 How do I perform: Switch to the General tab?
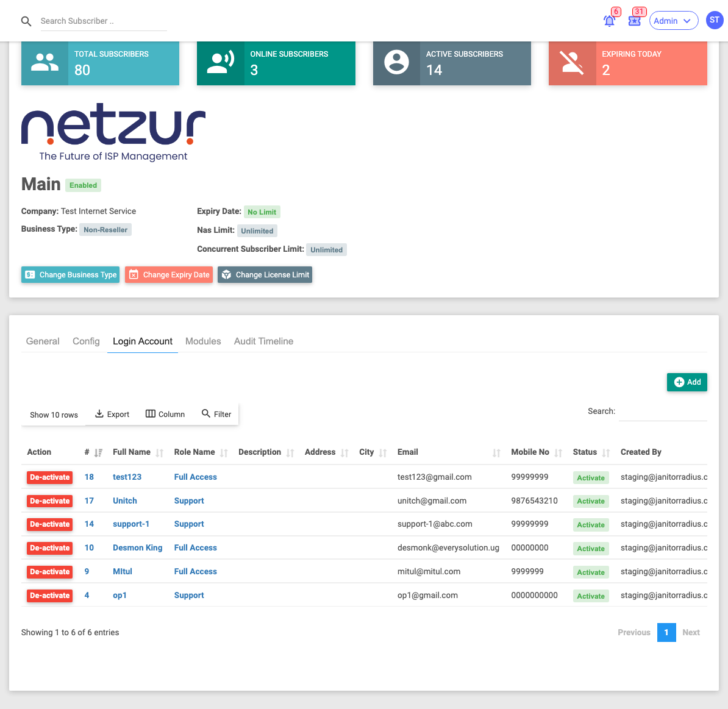(x=43, y=341)
